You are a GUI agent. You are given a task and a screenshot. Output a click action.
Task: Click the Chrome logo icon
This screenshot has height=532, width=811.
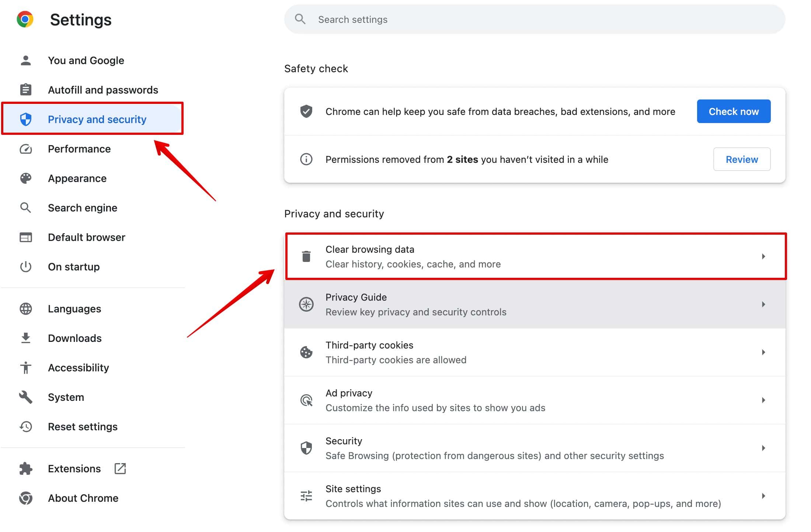[x=25, y=19]
